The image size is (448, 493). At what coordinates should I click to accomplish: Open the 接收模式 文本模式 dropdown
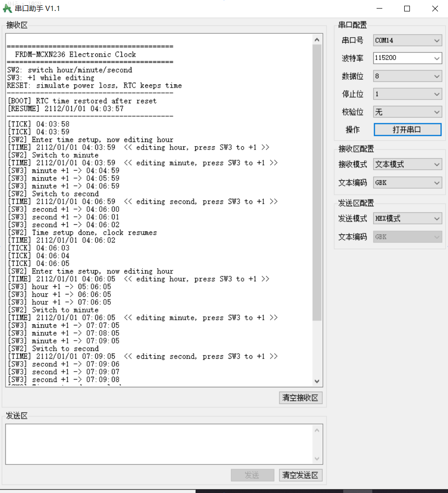[x=408, y=164]
